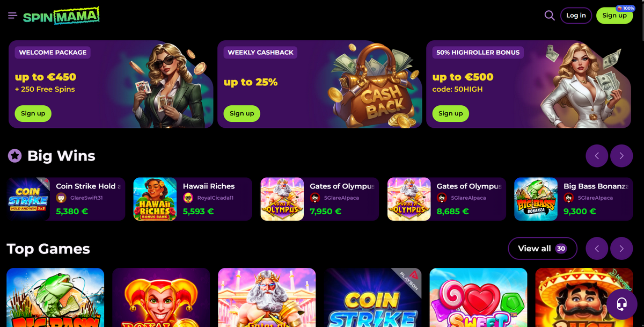Sign up on 50% Highroller Bonus banner

point(450,113)
